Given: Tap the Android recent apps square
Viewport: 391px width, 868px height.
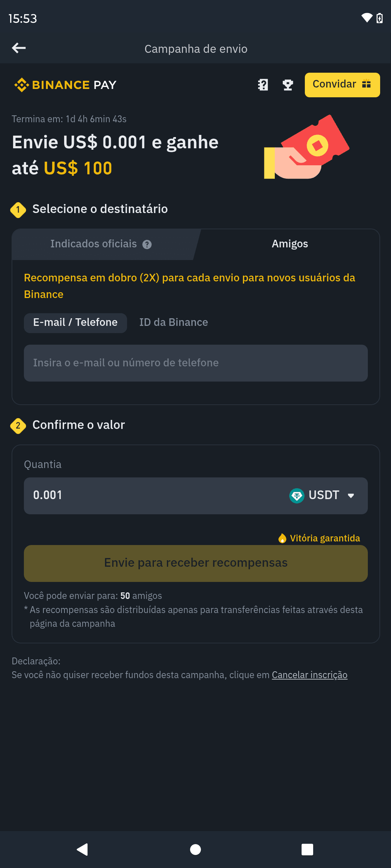Looking at the screenshot, I should click(307, 850).
